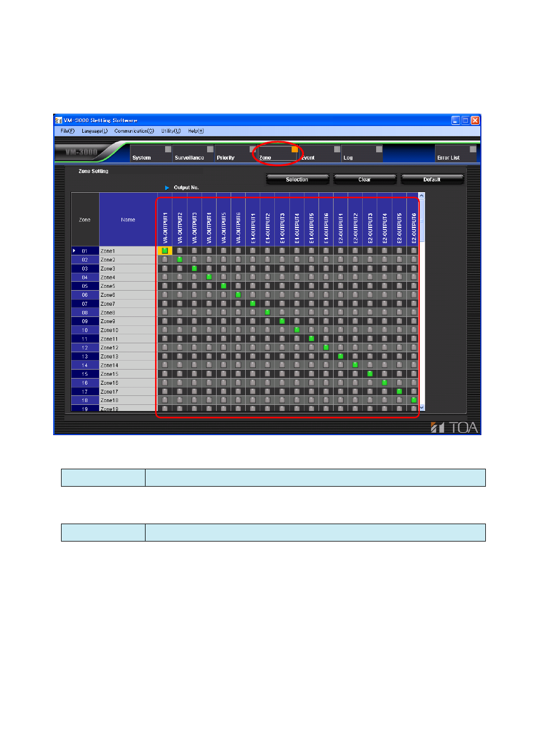
Task: Open the File(F) menu
Action: tap(67, 131)
